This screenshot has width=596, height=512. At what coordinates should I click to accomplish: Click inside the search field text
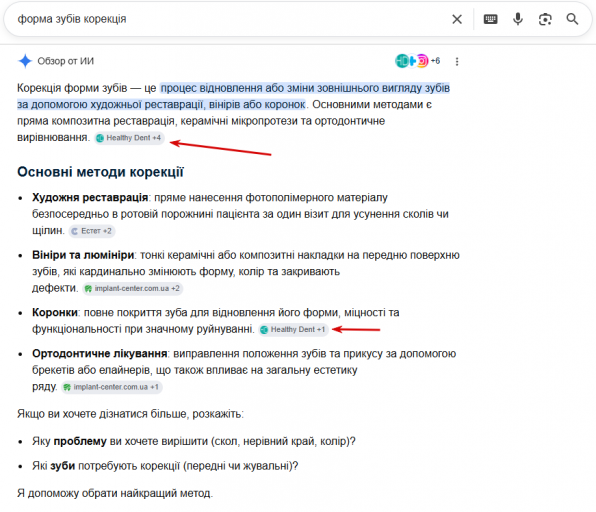click(72, 19)
